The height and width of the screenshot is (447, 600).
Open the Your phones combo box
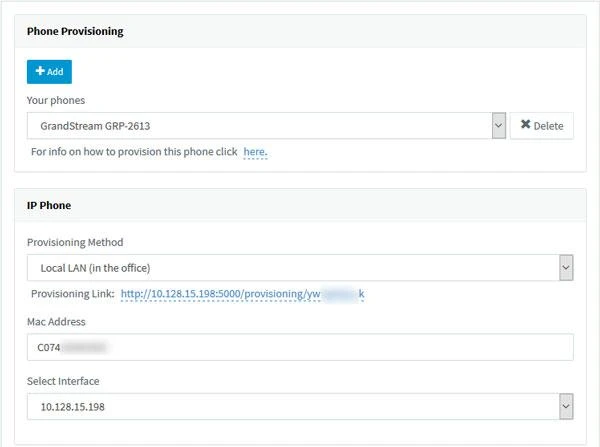coord(260,126)
